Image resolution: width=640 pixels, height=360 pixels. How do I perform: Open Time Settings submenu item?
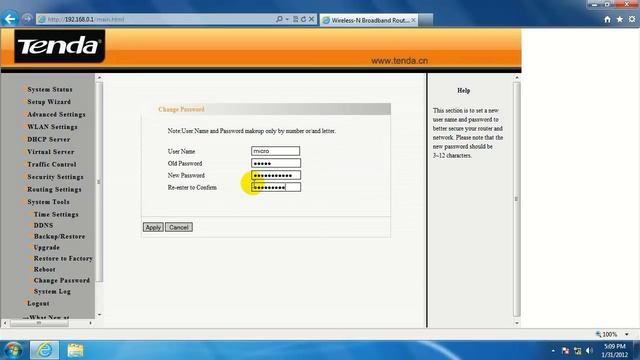click(x=56, y=214)
